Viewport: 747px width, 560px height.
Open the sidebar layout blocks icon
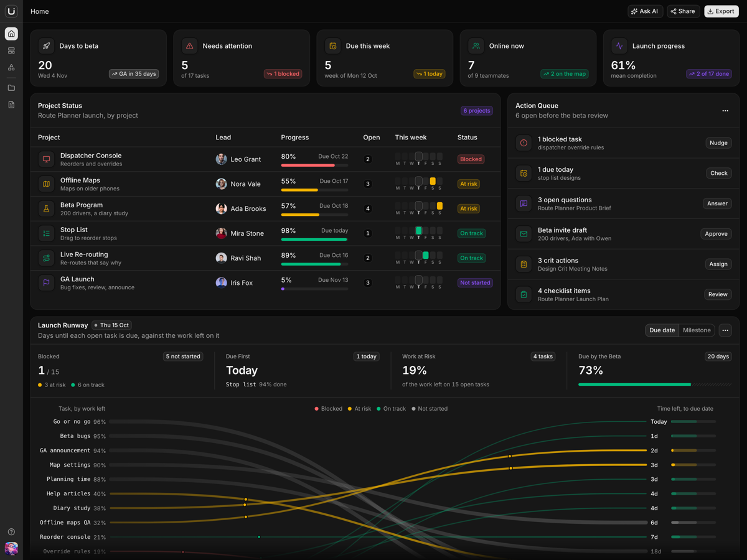tap(11, 50)
